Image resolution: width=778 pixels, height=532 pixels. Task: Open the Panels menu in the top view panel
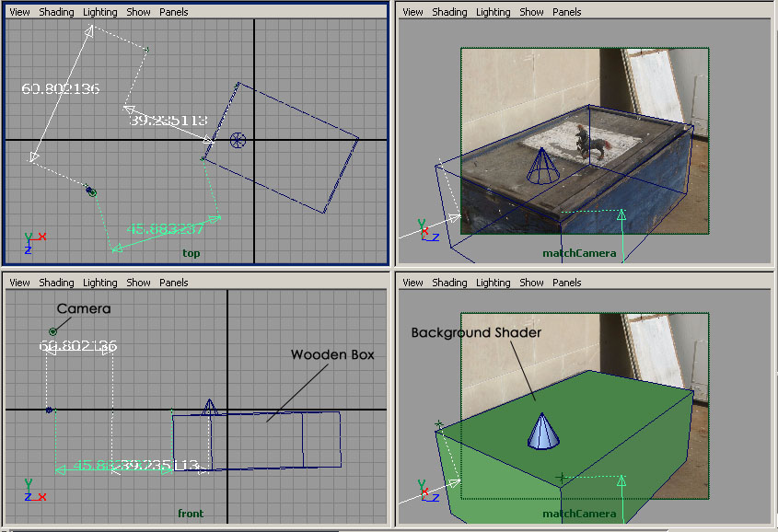click(x=174, y=12)
